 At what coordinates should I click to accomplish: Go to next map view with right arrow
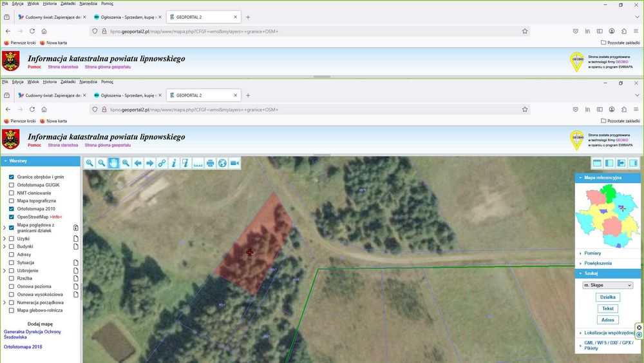[150, 163]
